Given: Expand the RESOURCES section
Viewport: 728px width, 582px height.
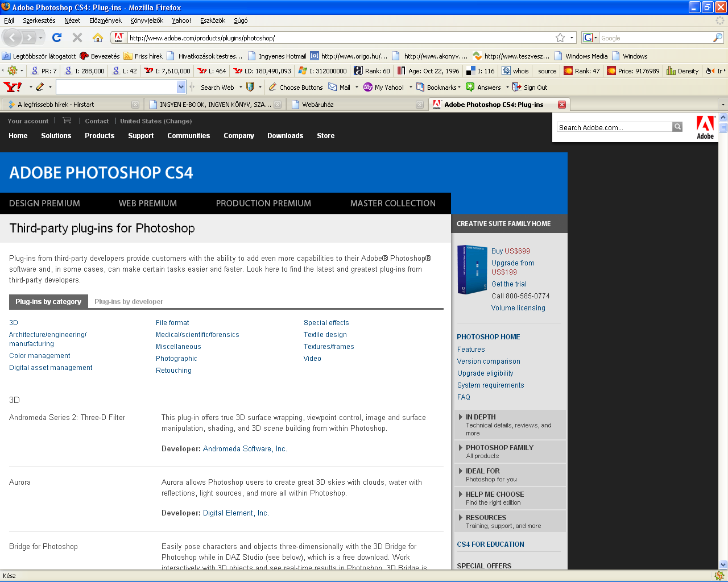Looking at the screenshot, I should coord(510,521).
